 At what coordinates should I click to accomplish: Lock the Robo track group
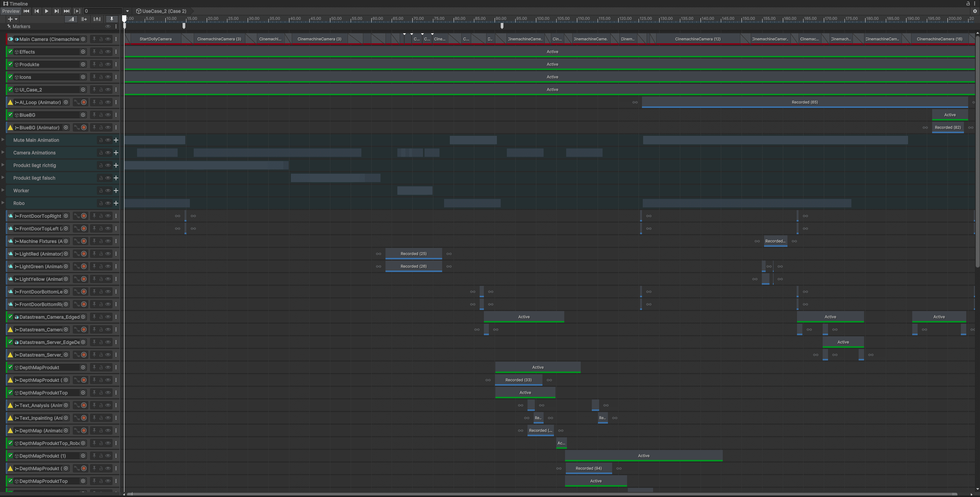tap(101, 203)
